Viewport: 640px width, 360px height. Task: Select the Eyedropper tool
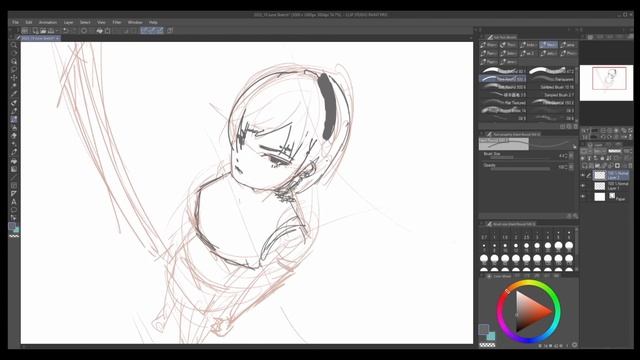point(14,94)
